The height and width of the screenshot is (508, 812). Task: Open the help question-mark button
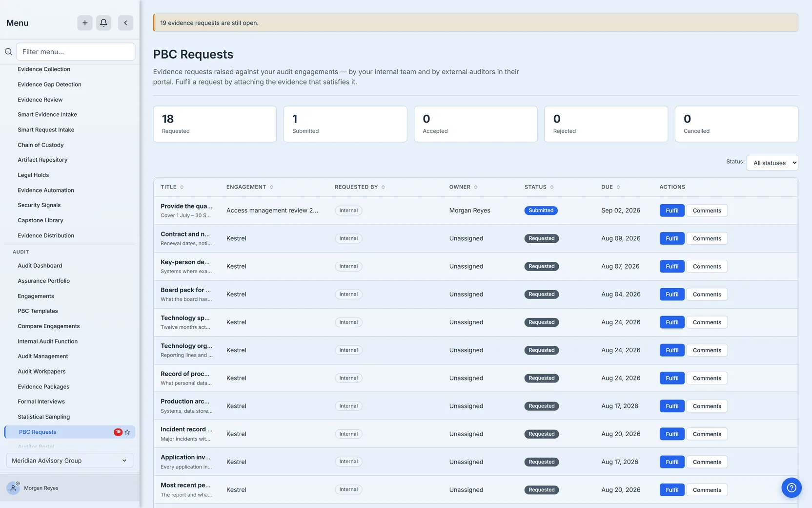(792, 487)
